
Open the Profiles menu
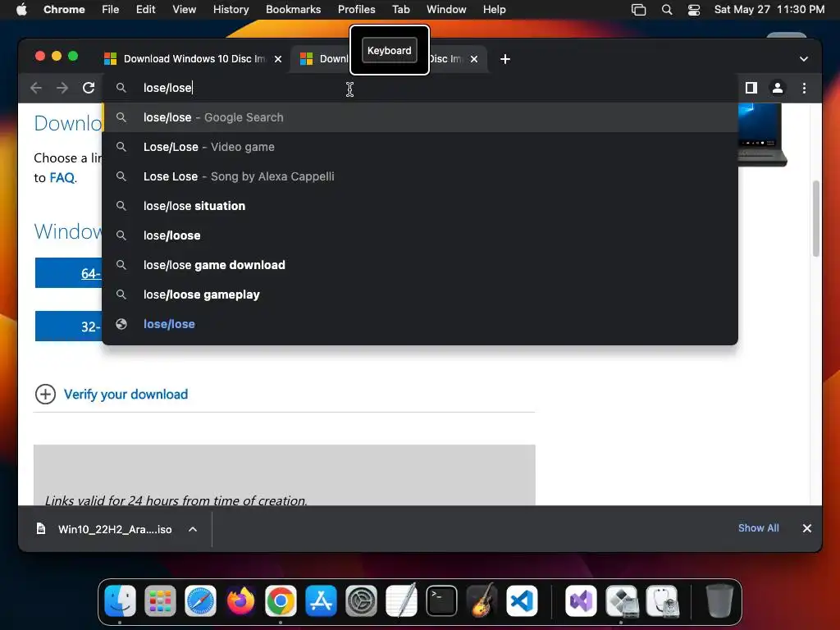pos(356,10)
